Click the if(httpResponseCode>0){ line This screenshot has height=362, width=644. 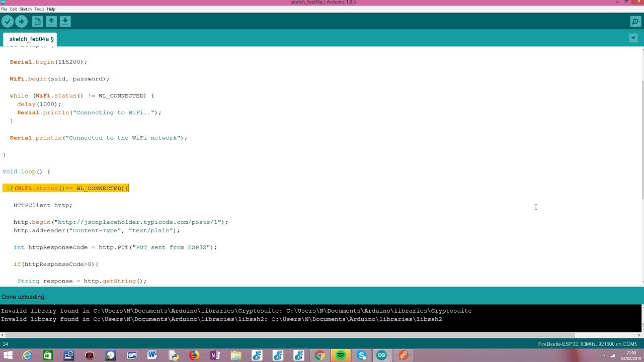pos(56,264)
